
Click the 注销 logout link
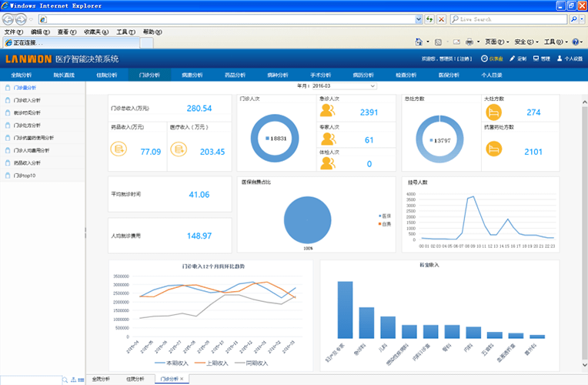coord(465,59)
